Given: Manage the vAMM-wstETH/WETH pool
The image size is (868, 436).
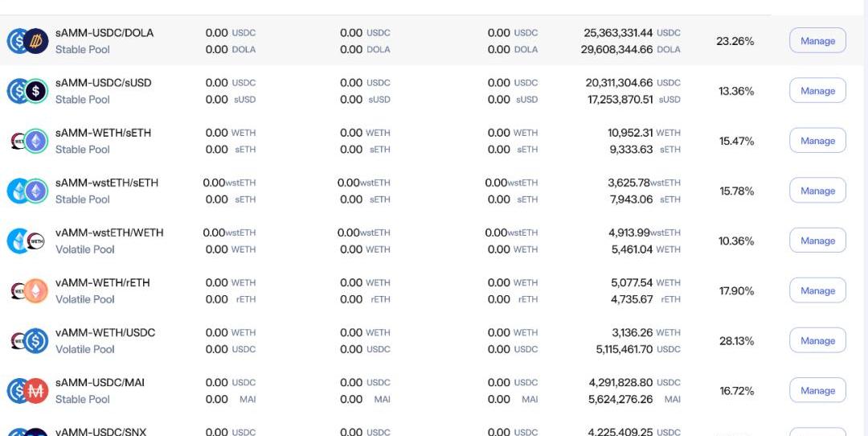Looking at the screenshot, I should coord(817,241).
